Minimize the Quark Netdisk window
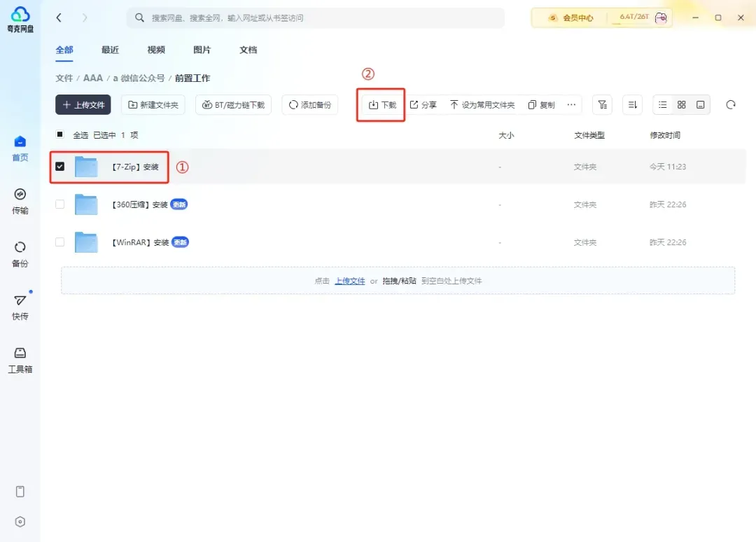The image size is (756, 542). [x=695, y=18]
